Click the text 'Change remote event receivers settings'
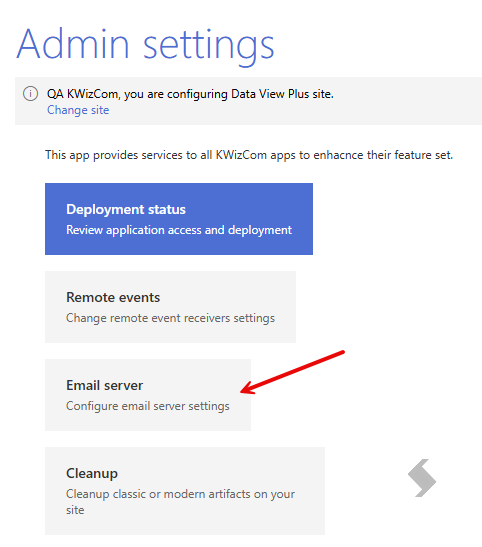This screenshot has width=482, height=547. (170, 318)
